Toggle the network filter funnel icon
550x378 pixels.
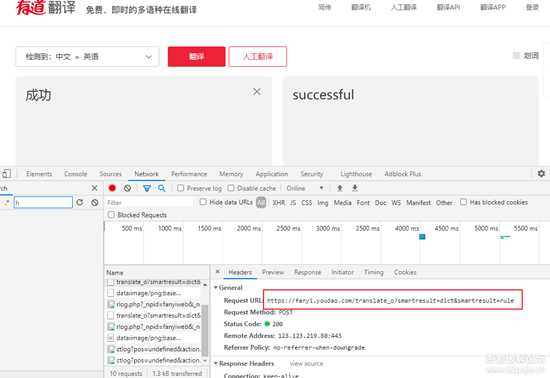click(147, 188)
